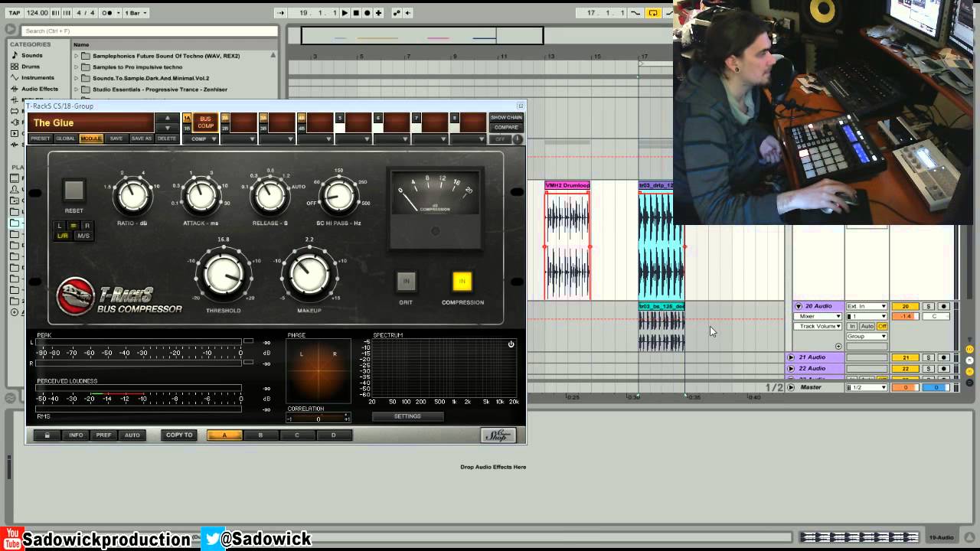Select snapshot C
The width and height of the screenshot is (980, 551).
click(x=297, y=435)
